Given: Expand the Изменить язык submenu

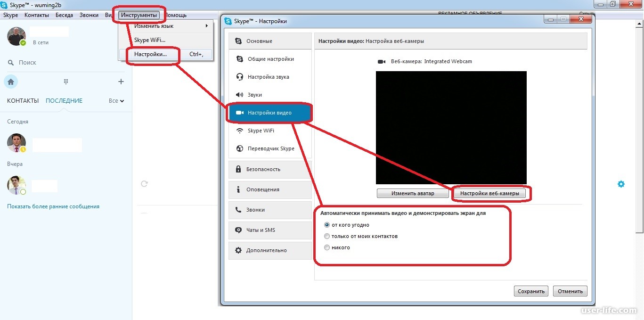Looking at the screenshot, I should [165, 26].
